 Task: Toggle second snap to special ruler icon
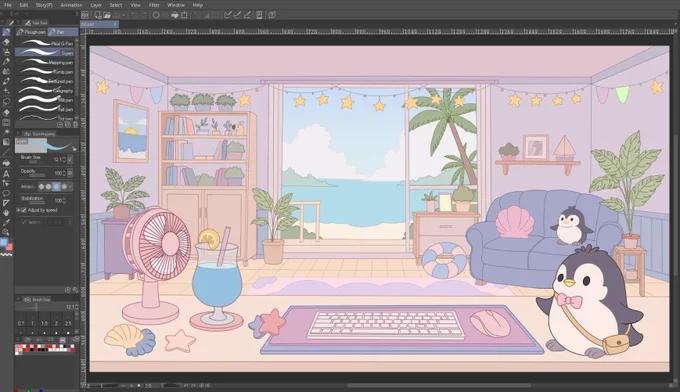pos(237,15)
